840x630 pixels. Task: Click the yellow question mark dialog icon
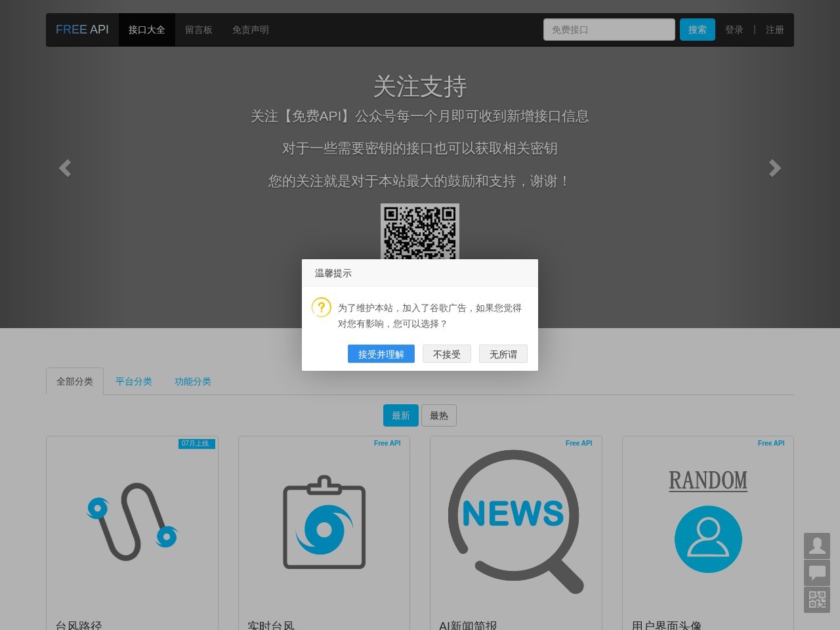[321, 307]
